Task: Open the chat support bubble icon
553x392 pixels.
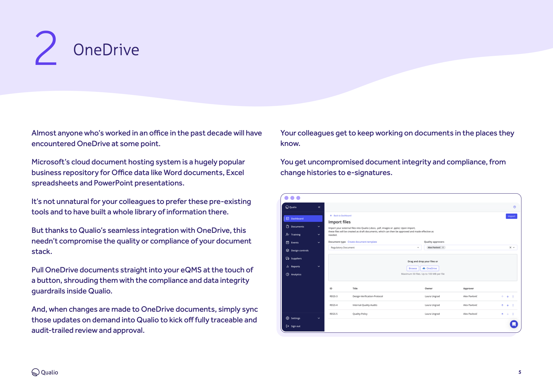Action: click(514, 324)
